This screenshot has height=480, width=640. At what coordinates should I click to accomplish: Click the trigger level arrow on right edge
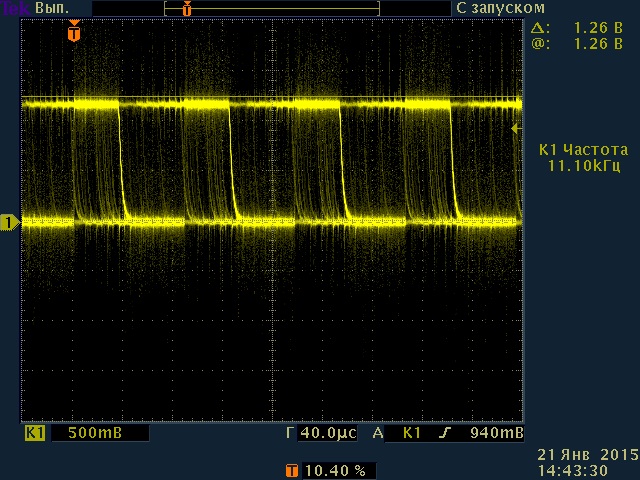coord(515,128)
